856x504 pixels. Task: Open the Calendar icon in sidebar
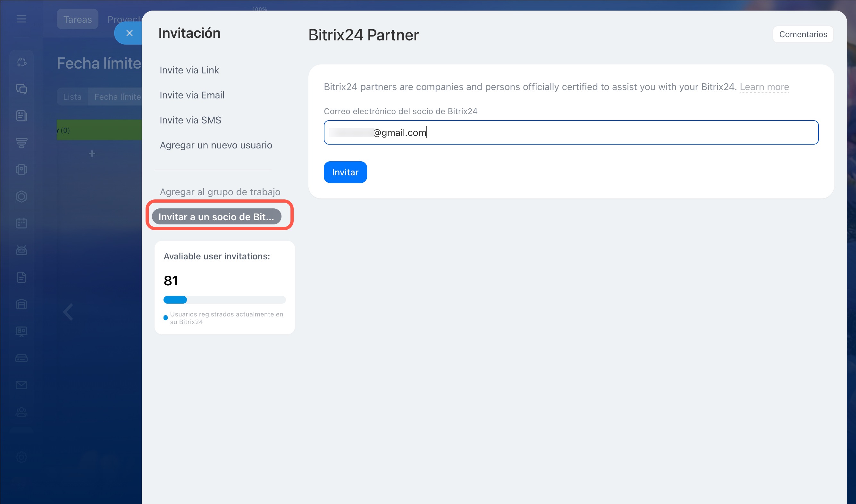click(x=21, y=223)
